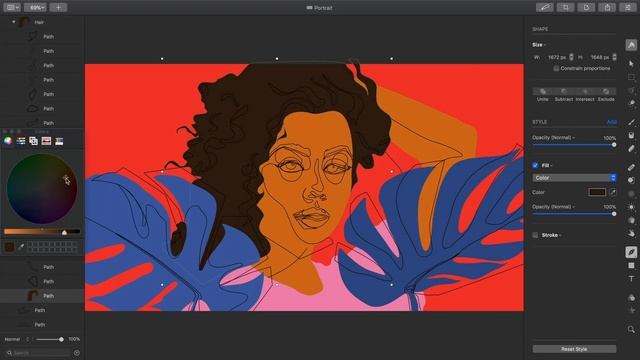Click the Height value field

click(x=600, y=57)
